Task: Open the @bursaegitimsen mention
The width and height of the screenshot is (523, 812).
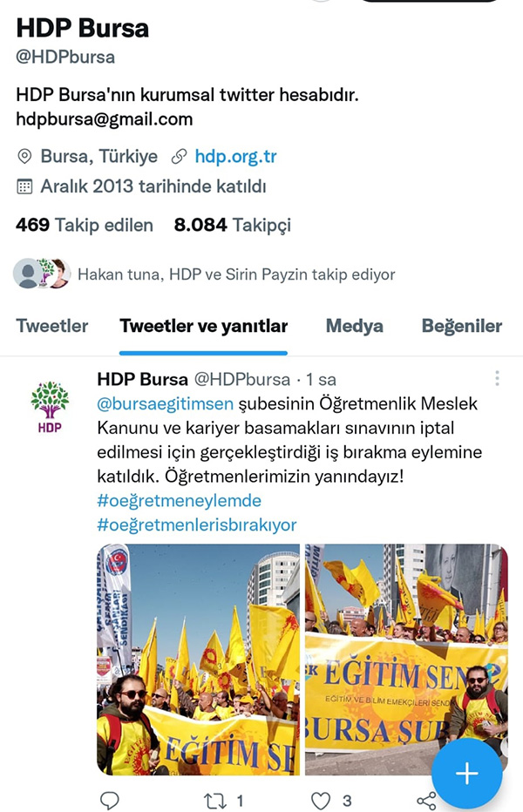Action: click(165, 404)
